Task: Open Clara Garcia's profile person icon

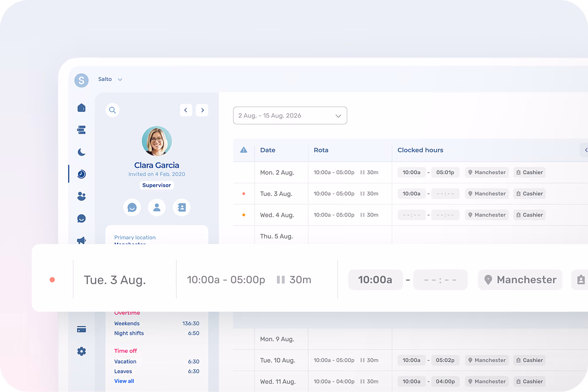Action: [x=157, y=207]
